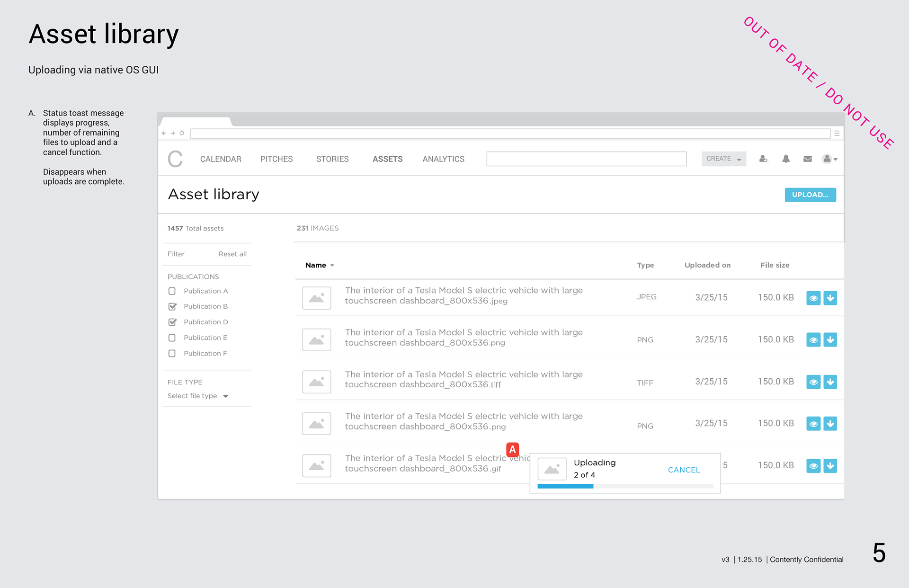This screenshot has width=909, height=588.
Task: Click the browser back arrow
Action: 164,133
